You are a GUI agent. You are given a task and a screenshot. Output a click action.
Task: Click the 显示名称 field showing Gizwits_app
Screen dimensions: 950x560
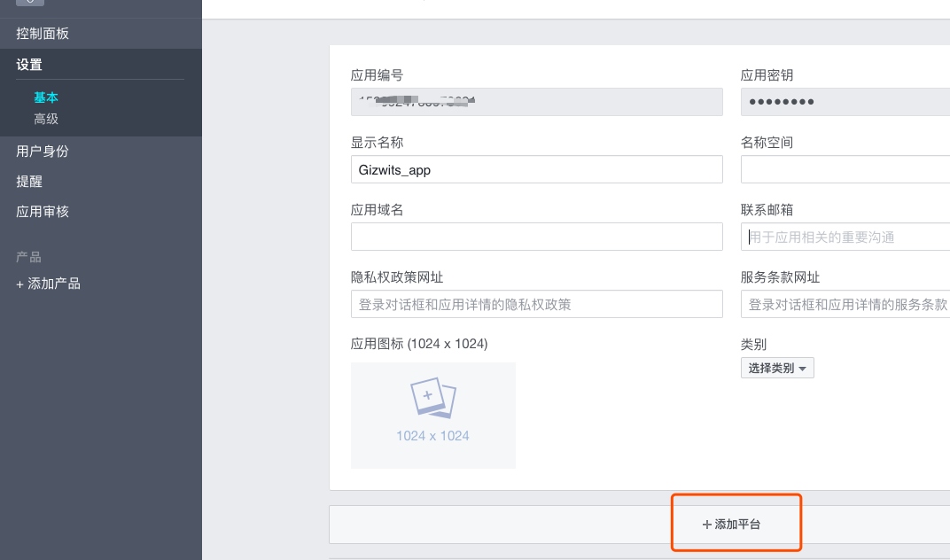pyautogui.click(x=536, y=168)
